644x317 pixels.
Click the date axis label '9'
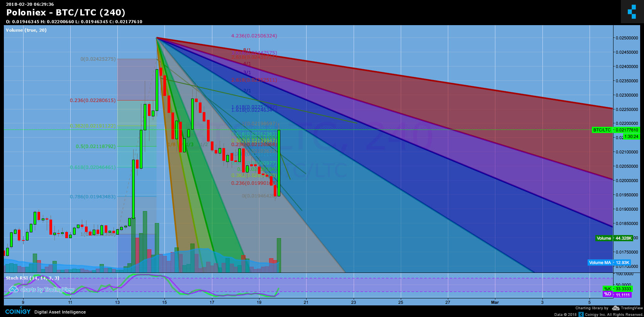coord(23,302)
